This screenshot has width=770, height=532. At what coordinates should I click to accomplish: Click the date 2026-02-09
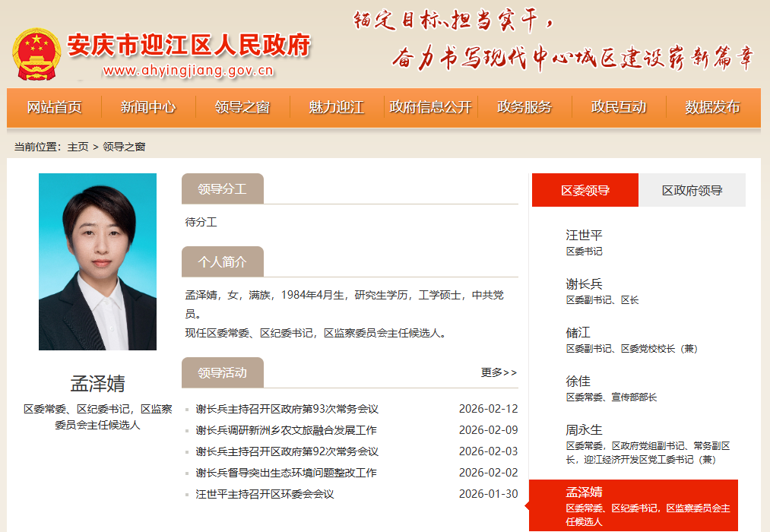click(x=488, y=430)
